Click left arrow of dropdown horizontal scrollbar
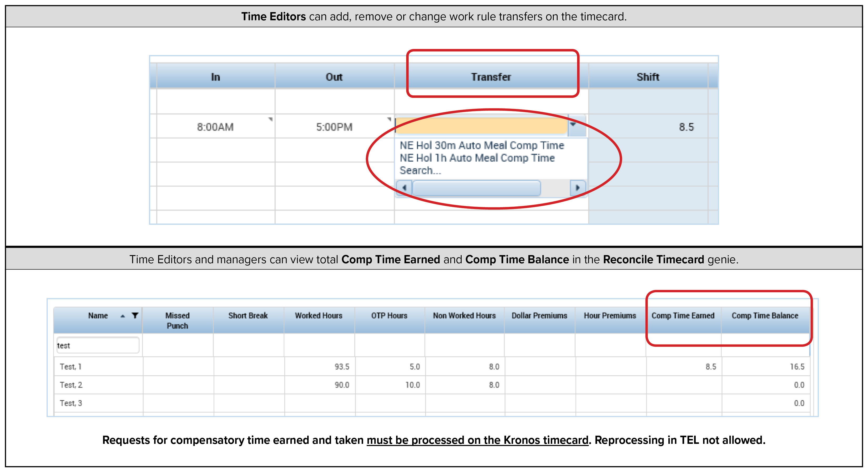This screenshot has height=472, width=868. 404,188
